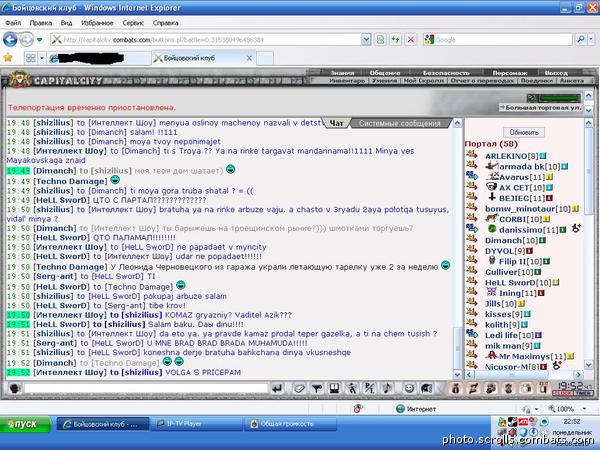Click the walking figure icon
The image size is (600, 450).
click(x=352, y=389)
